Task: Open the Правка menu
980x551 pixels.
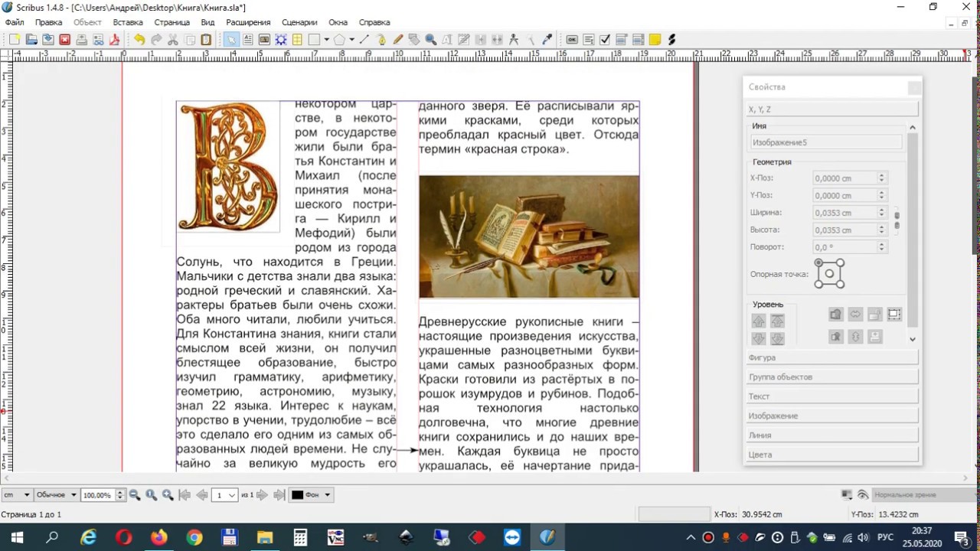Action: (48, 22)
